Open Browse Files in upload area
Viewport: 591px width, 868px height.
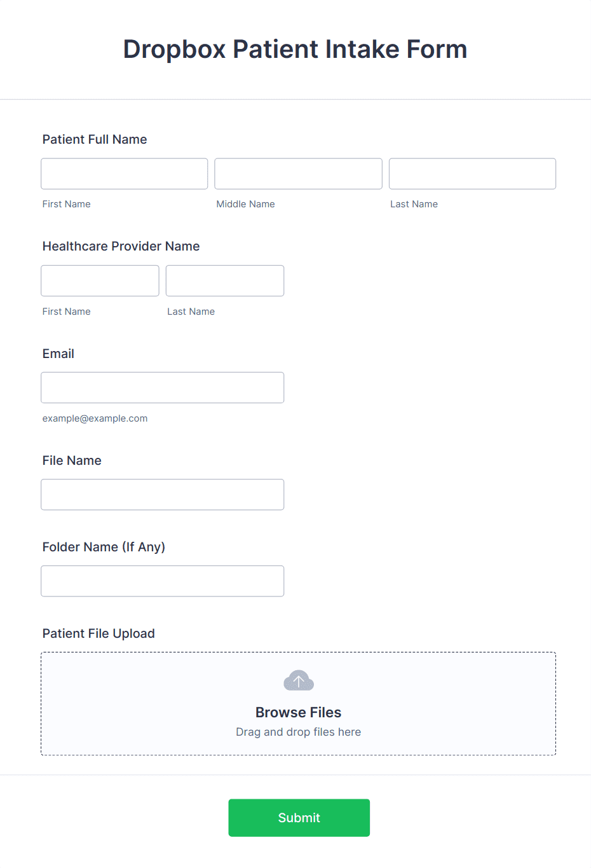[299, 712]
